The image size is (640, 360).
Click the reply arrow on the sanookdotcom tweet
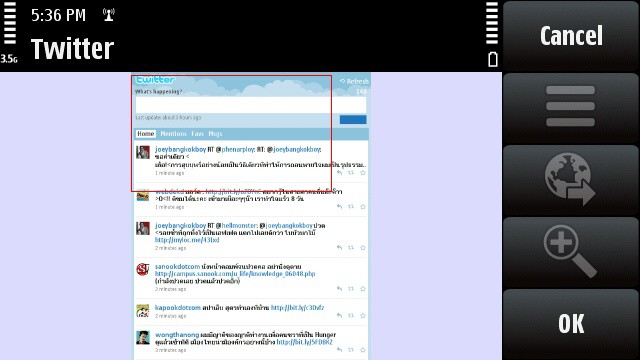point(339,289)
